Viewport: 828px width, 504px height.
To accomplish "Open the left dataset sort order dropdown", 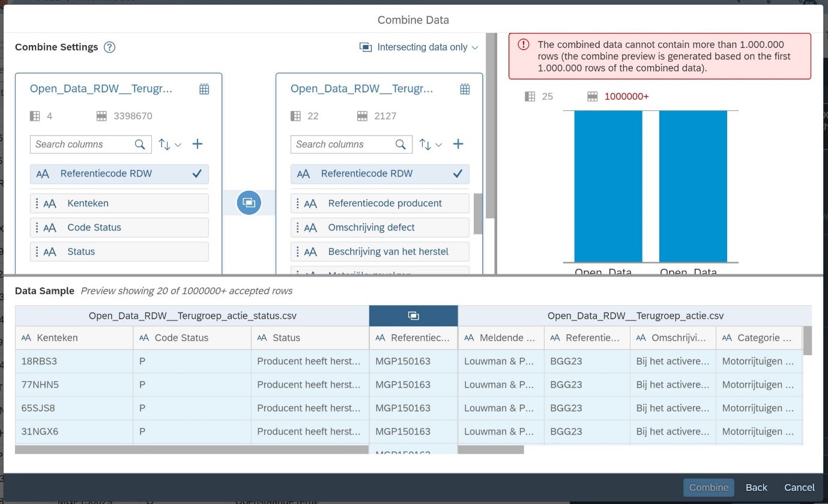I will [170, 144].
